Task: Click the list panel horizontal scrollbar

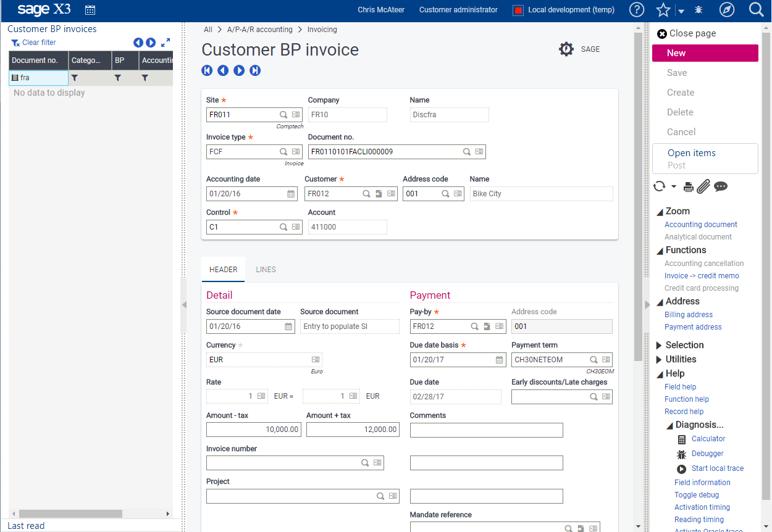Action: pos(70,513)
